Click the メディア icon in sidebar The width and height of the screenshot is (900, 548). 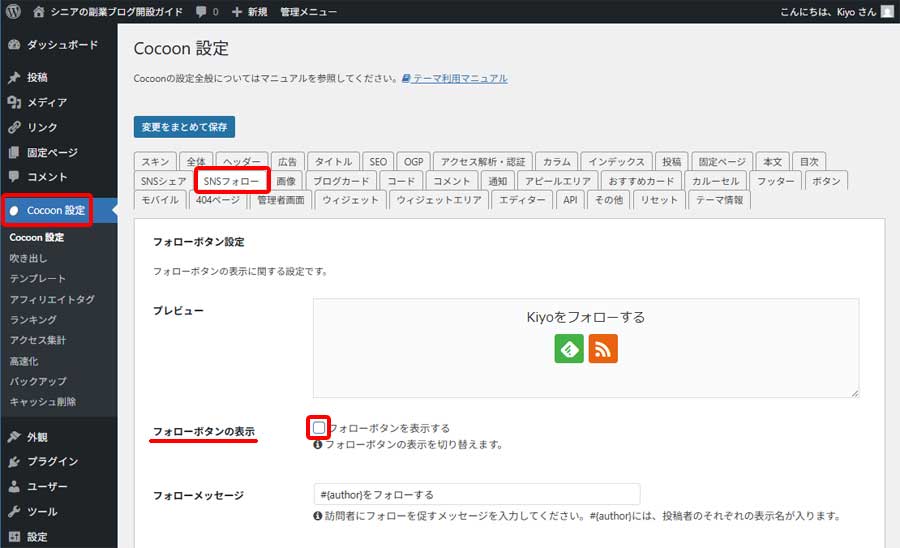(14, 102)
